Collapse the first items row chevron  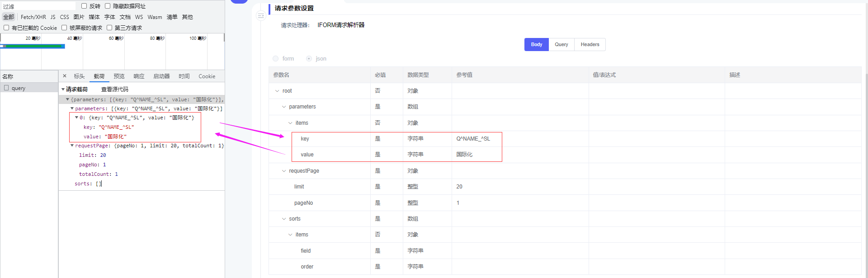point(290,123)
